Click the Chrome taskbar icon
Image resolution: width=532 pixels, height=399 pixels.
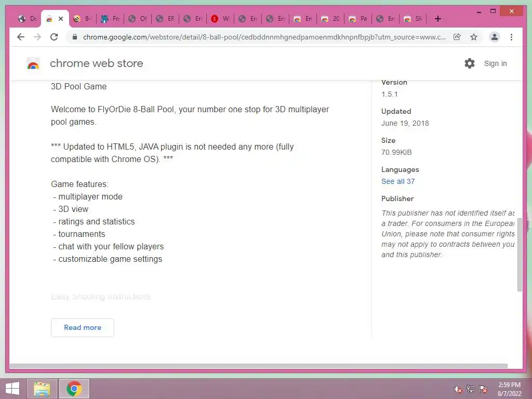tap(74, 389)
